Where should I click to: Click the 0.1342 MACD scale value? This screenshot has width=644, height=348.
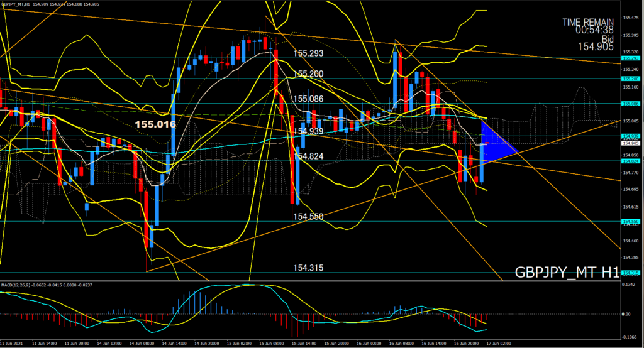point(628,285)
